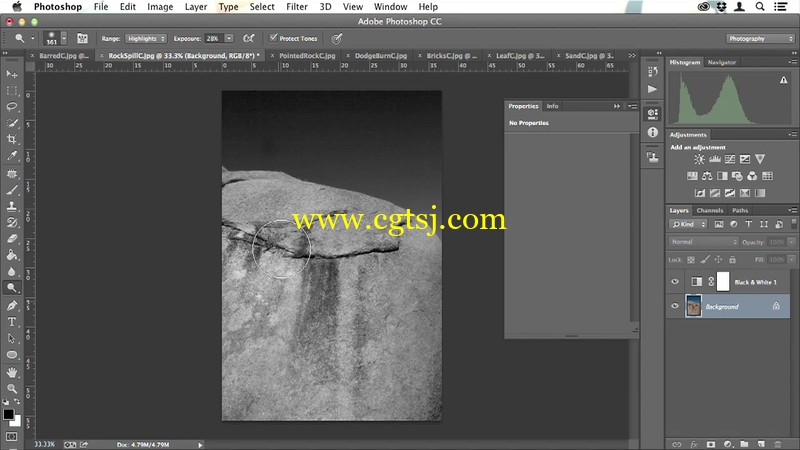Screen dimensions: 800x450
Task: Add a Black & White adjustment
Action: click(722, 176)
